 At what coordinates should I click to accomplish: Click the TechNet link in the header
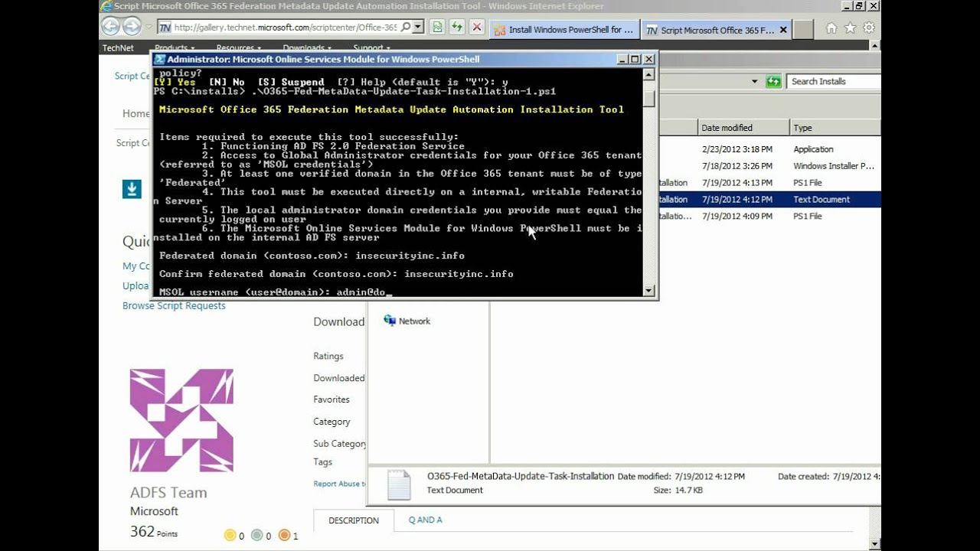(x=118, y=48)
